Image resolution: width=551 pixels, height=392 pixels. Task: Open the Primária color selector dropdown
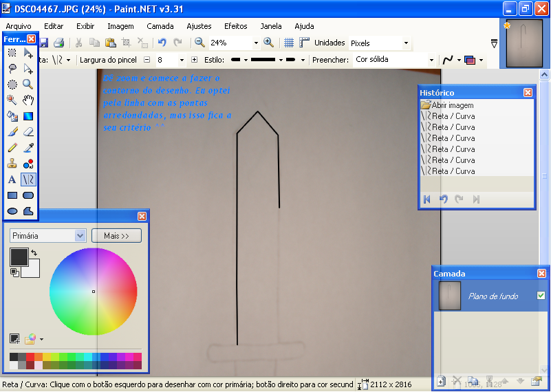click(47, 236)
